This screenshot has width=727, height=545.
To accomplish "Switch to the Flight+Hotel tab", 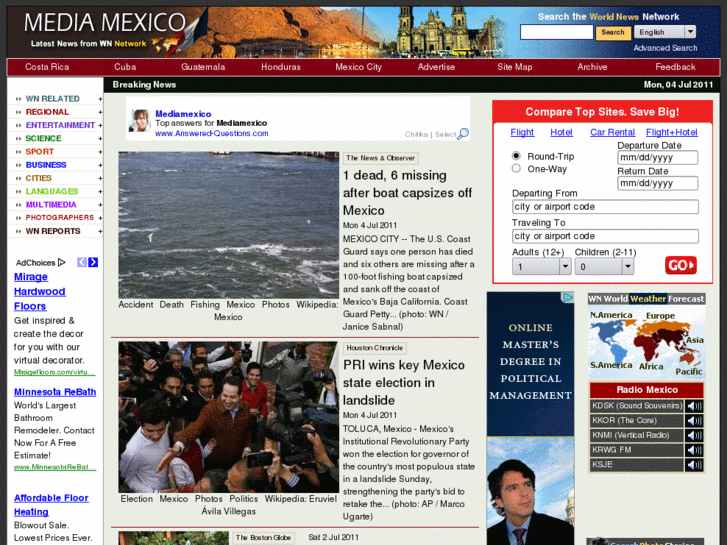I will (x=671, y=132).
